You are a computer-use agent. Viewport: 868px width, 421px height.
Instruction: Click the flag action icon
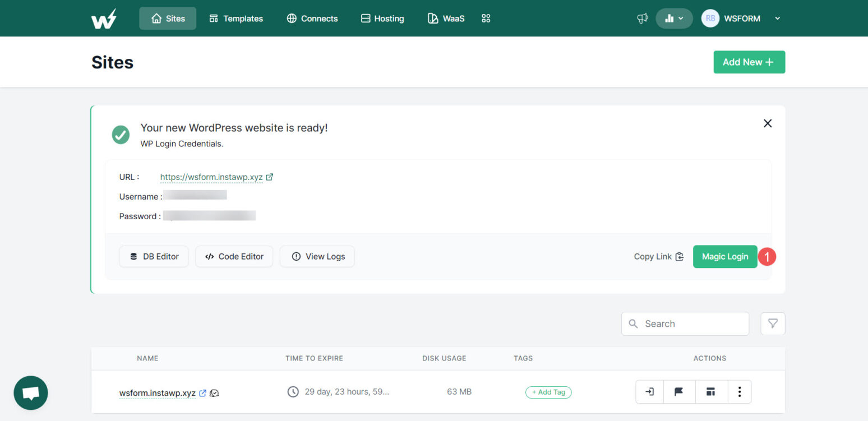pos(679,392)
